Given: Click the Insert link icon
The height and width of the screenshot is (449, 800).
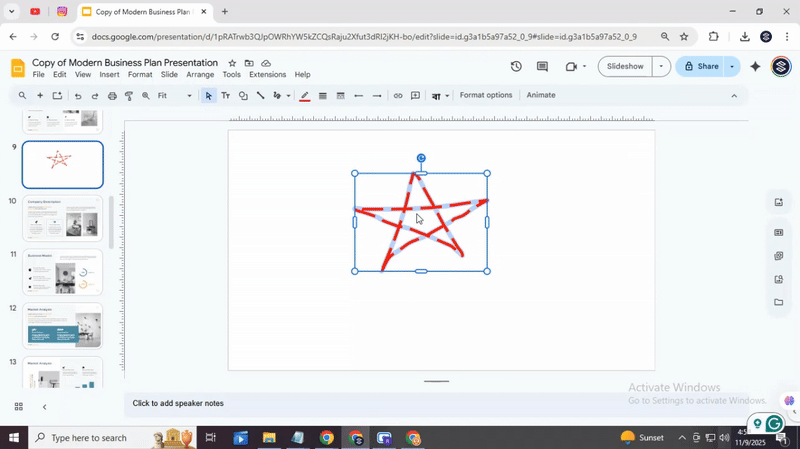Looking at the screenshot, I should tap(398, 96).
